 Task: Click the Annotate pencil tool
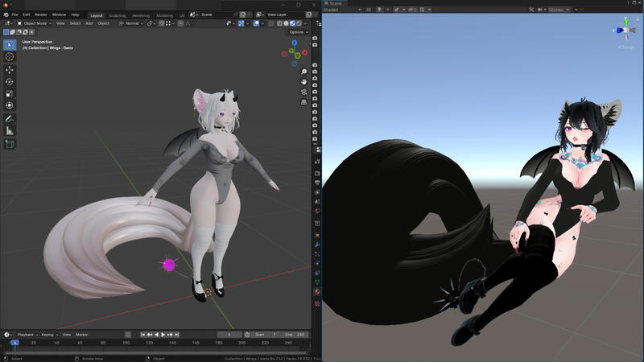10,118
